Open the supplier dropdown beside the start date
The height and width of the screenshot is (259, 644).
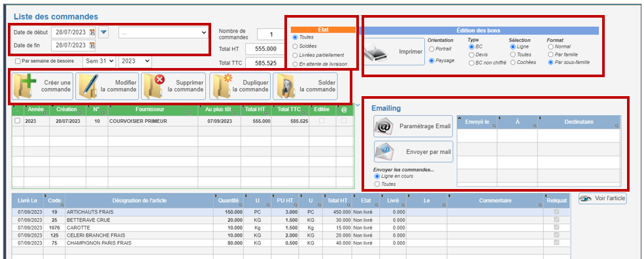coord(163,33)
